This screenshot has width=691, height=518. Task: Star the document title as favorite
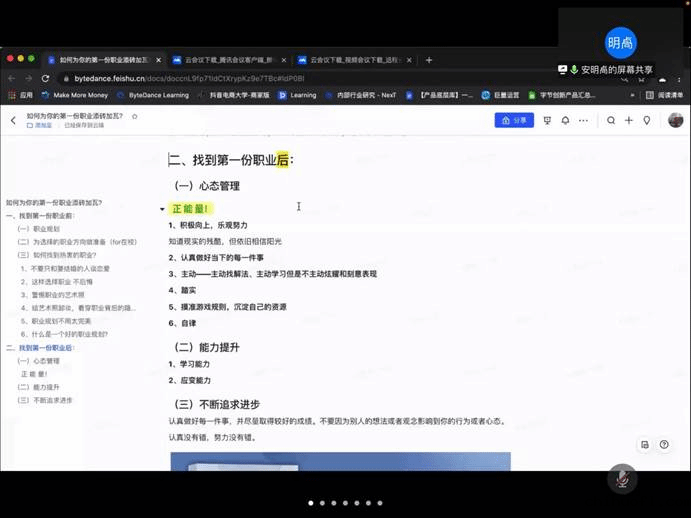(135, 116)
